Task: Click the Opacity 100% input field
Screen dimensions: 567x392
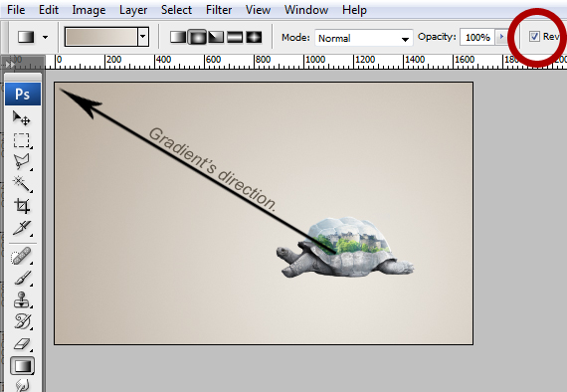Action: point(477,37)
